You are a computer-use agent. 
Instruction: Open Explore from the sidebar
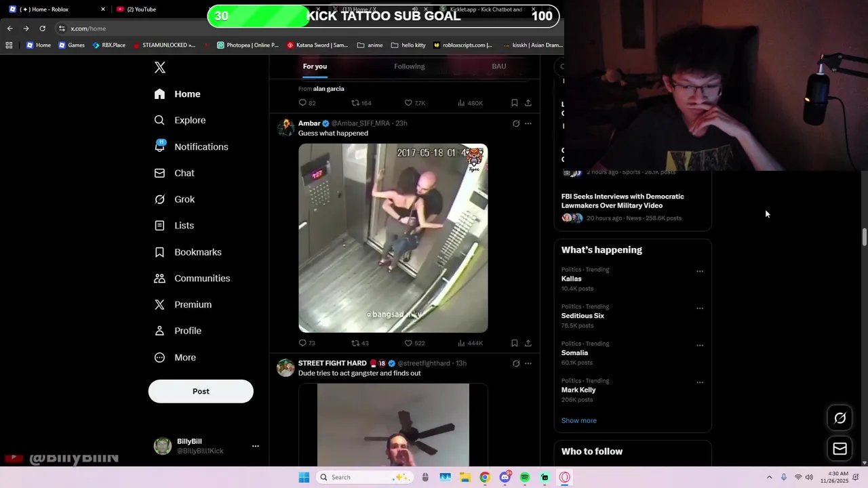[180, 120]
